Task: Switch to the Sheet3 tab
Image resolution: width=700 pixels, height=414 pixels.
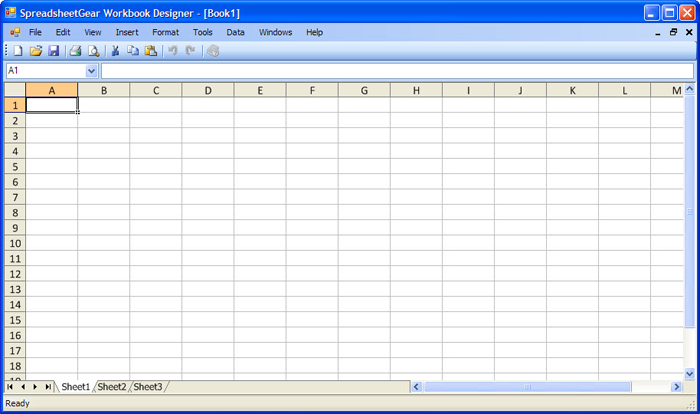Action: [x=148, y=387]
